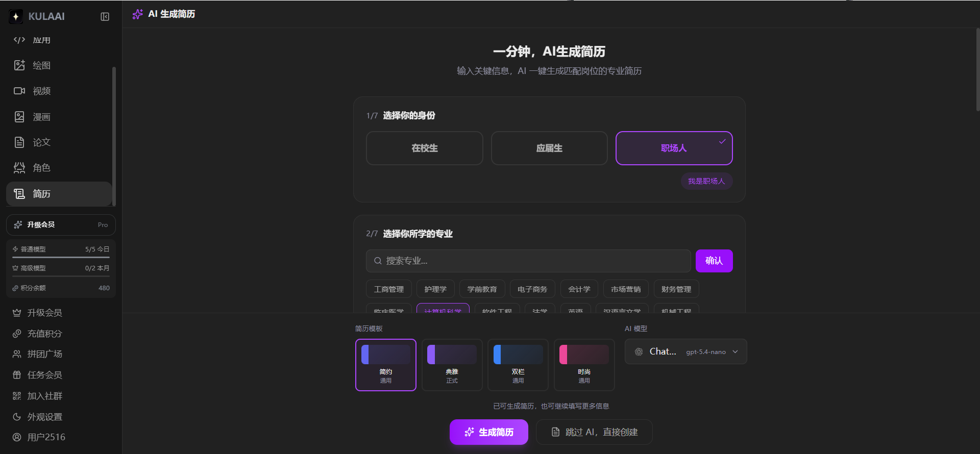Choose the 市场营销 major tag
Screen dimensions: 980x454
[x=626, y=289]
